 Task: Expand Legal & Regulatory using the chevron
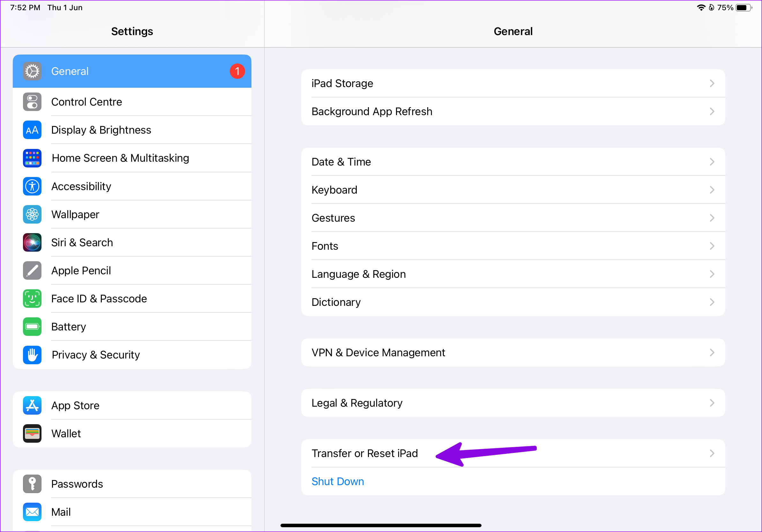coord(712,403)
